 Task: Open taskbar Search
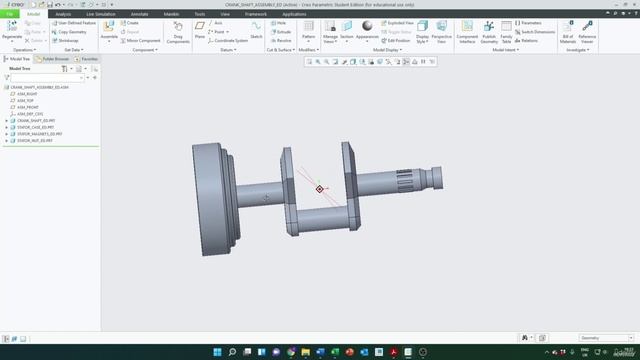click(x=232, y=352)
